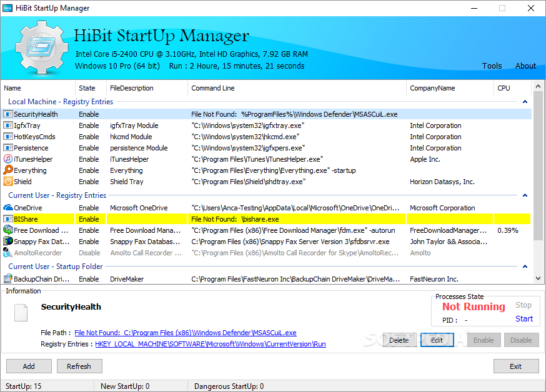Click the IgfxTray entry icon

[x=8, y=125]
